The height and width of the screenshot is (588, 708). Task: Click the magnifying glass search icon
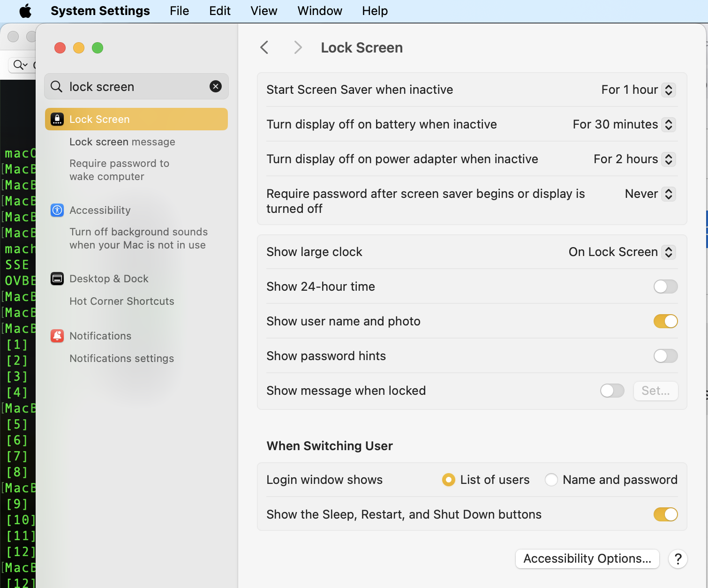(x=56, y=86)
